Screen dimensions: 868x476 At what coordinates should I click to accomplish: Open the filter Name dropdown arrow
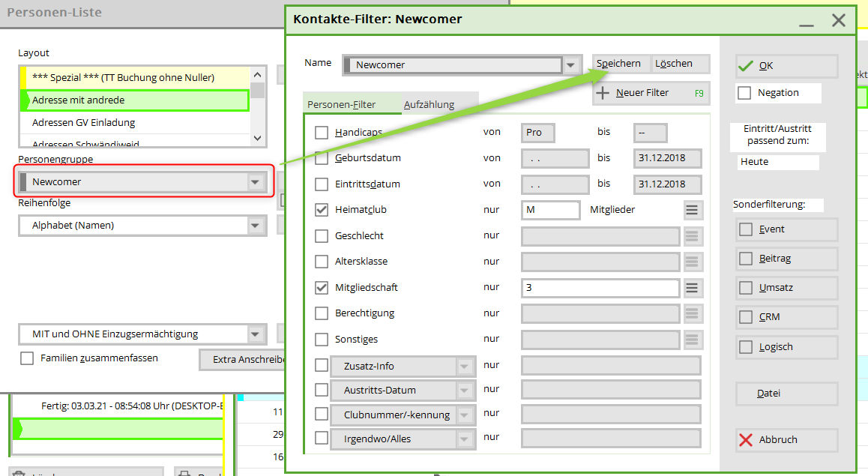[x=572, y=65]
